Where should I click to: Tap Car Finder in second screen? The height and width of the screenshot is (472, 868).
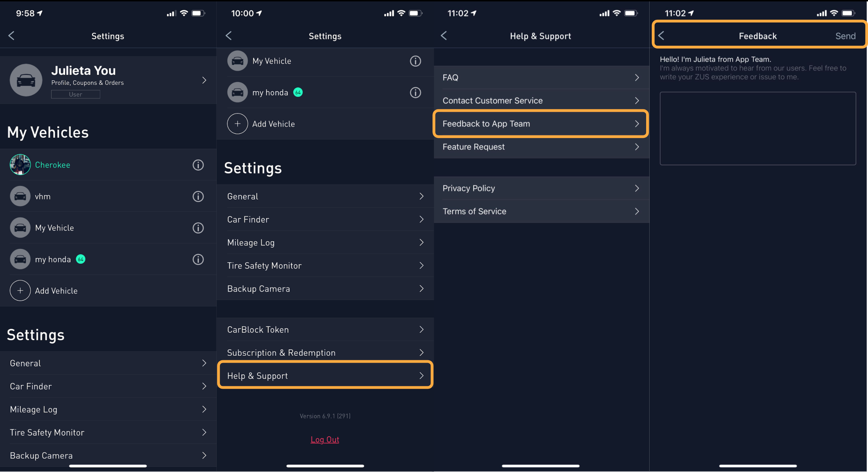(x=325, y=219)
